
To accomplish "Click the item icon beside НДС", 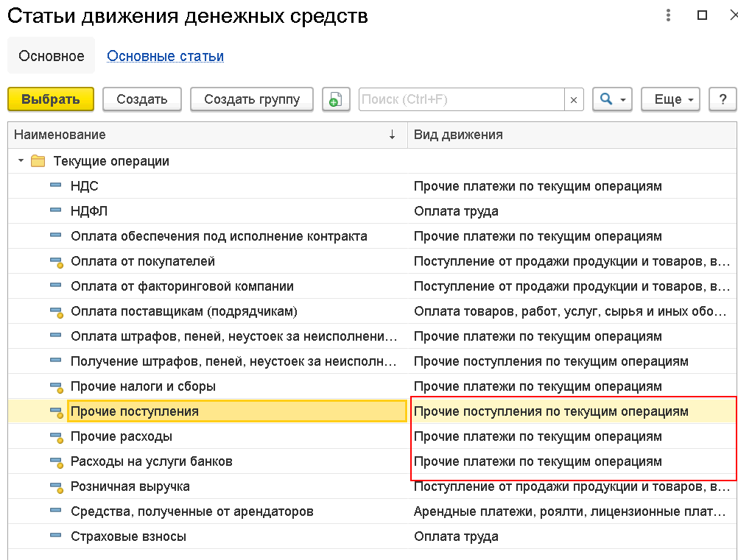I will click(55, 185).
